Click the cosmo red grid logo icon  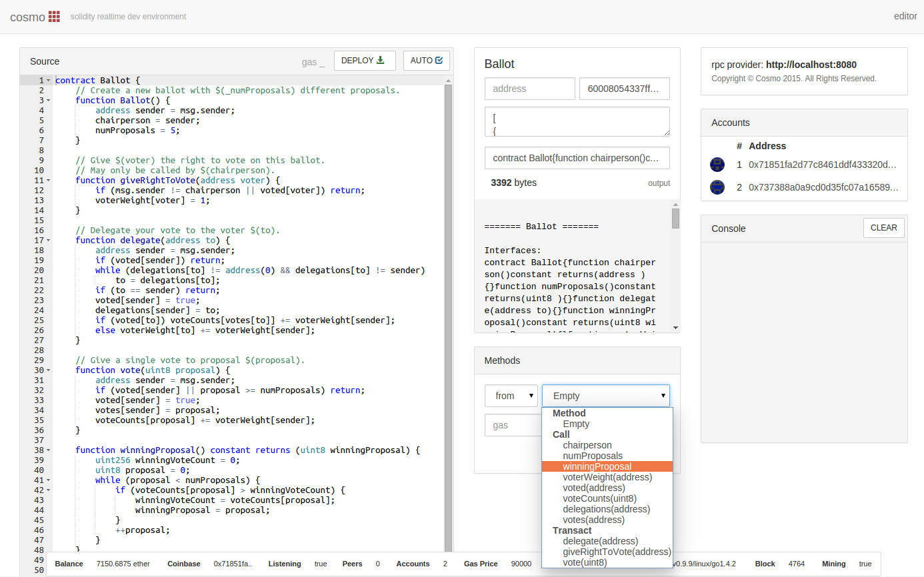click(55, 16)
